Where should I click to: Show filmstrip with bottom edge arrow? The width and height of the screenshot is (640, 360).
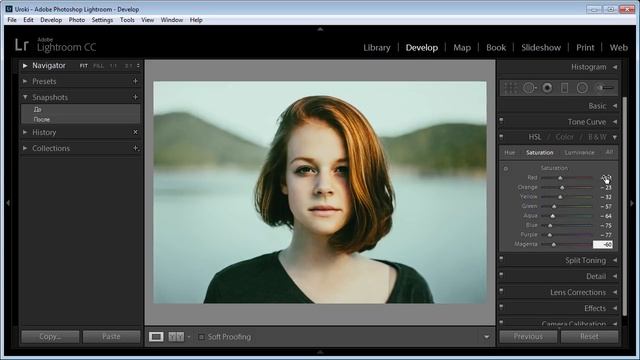[320, 352]
